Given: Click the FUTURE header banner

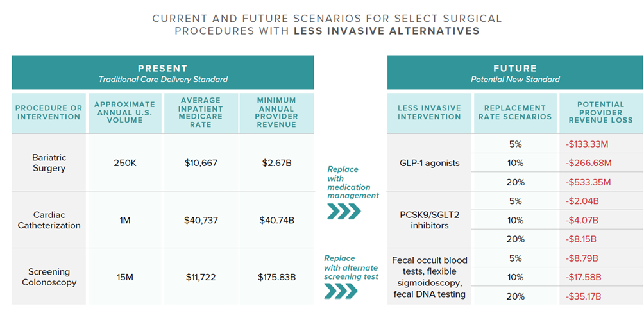Looking at the screenshot, I should (x=515, y=72).
